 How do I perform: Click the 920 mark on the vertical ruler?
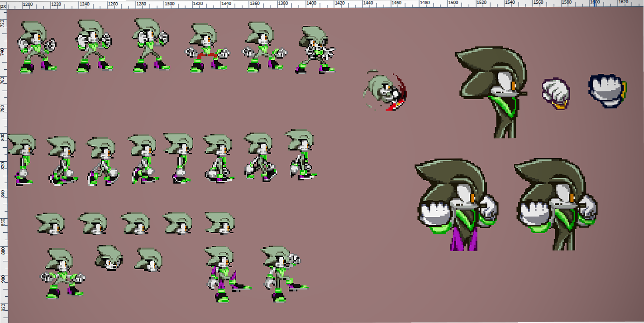3,308
